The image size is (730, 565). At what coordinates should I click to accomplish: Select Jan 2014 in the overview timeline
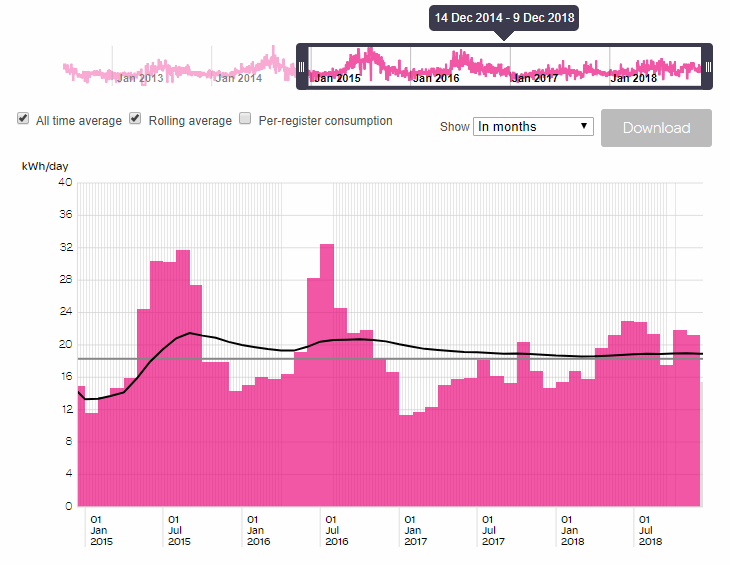point(238,77)
